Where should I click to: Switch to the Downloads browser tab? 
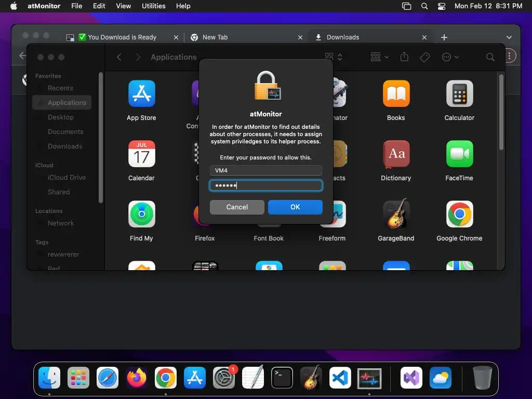370,37
